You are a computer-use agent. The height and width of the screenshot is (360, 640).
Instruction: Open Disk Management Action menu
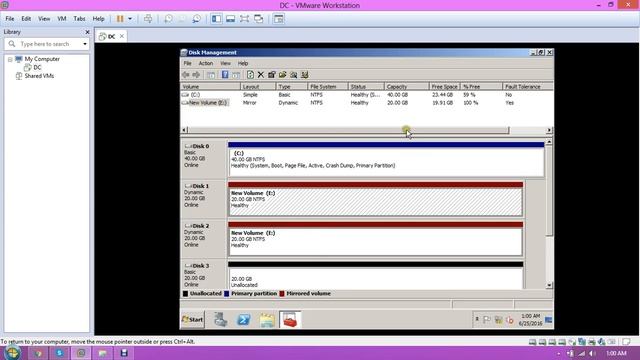coord(206,63)
